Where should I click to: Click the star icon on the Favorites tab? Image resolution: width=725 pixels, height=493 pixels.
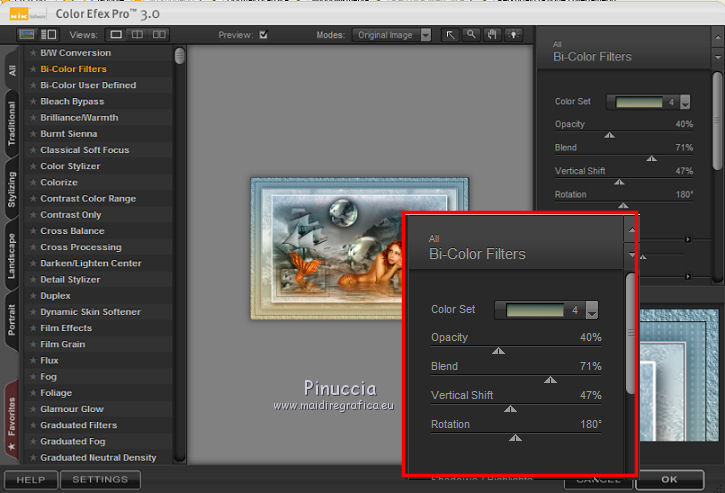11,447
